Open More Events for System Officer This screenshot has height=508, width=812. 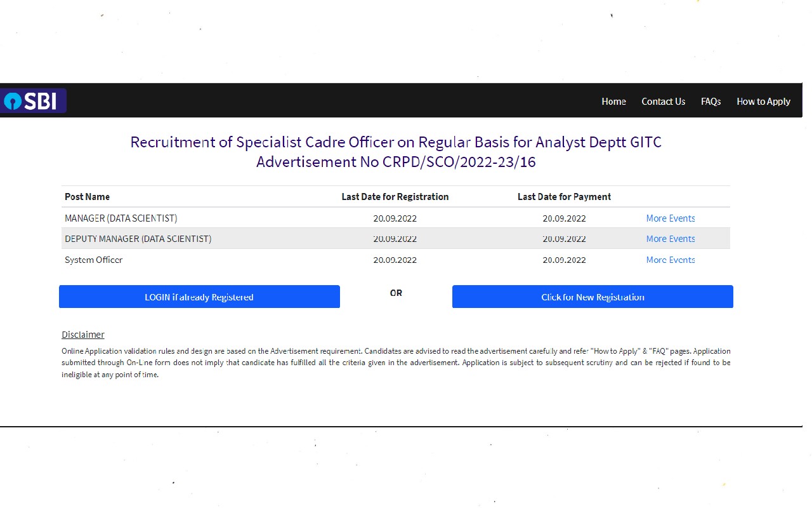pos(670,260)
